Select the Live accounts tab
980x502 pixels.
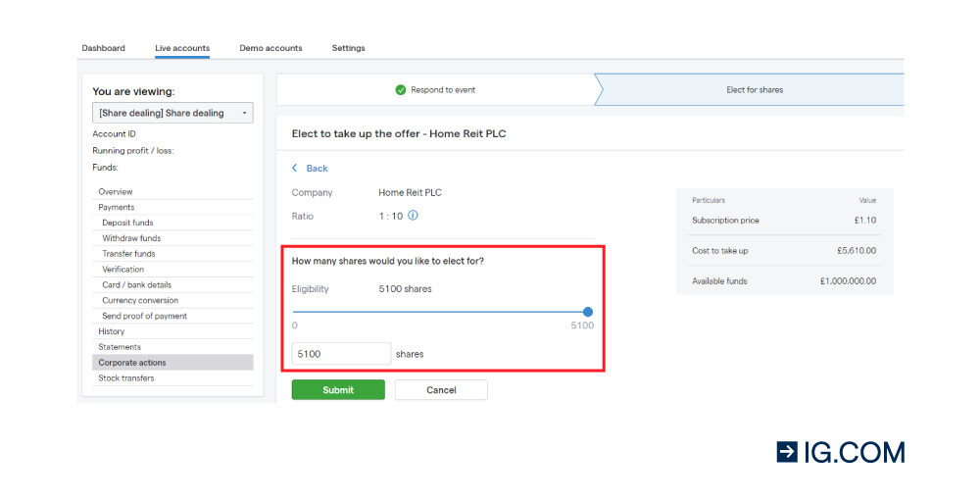(x=182, y=48)
